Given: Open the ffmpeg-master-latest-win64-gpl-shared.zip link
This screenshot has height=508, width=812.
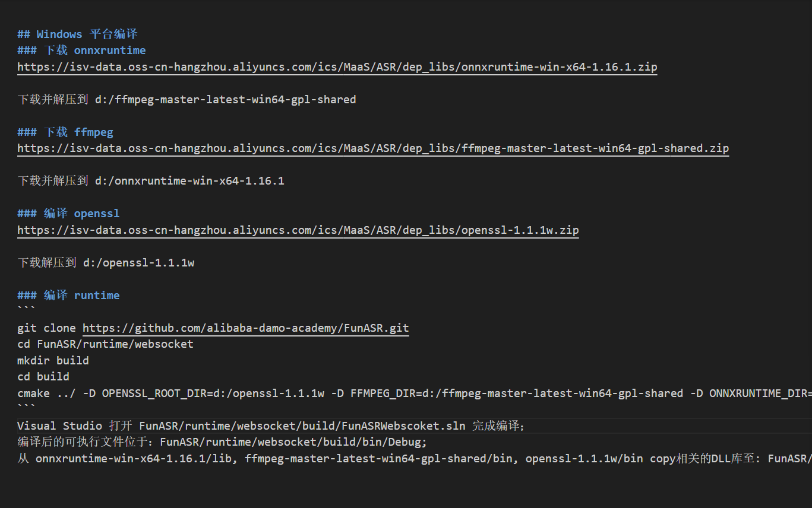Looking at the screenshot, I should [x=373, y=148].
